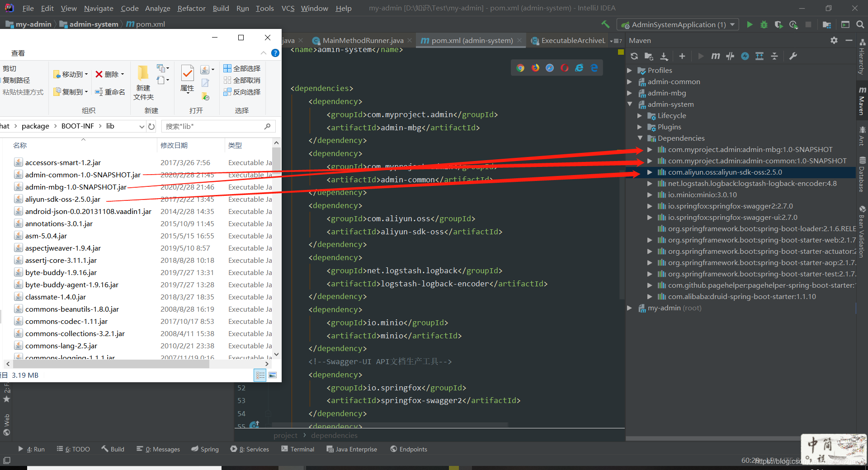
Task: Expand the my-admin (root) Maven node
Action: click(x=629, y=308)
